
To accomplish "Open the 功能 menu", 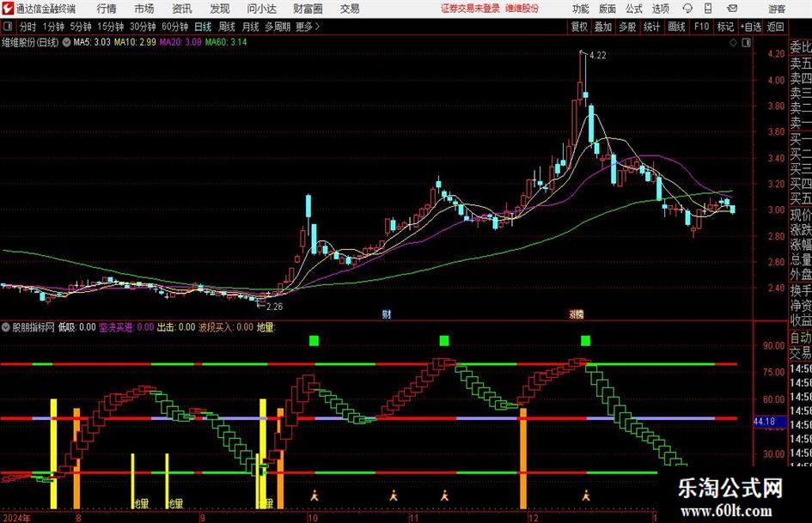I will 581,9.
